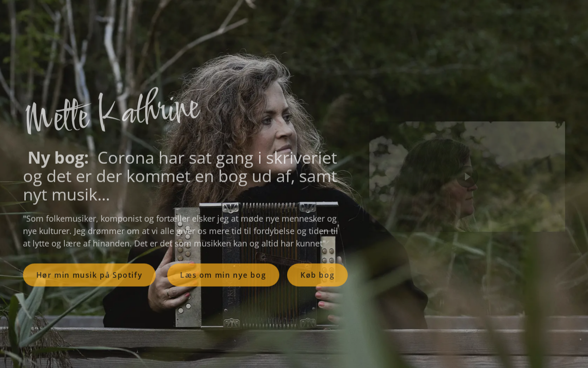Viewport: 588px width, 368px height.
Task: Click the quote paragraph starting 'Som folkemusiker'
Action: (x=181, y=231)
